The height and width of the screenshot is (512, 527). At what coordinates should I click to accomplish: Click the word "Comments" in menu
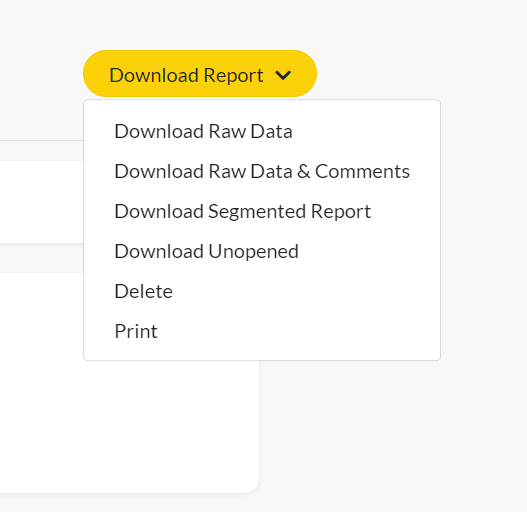click(362, 171)
